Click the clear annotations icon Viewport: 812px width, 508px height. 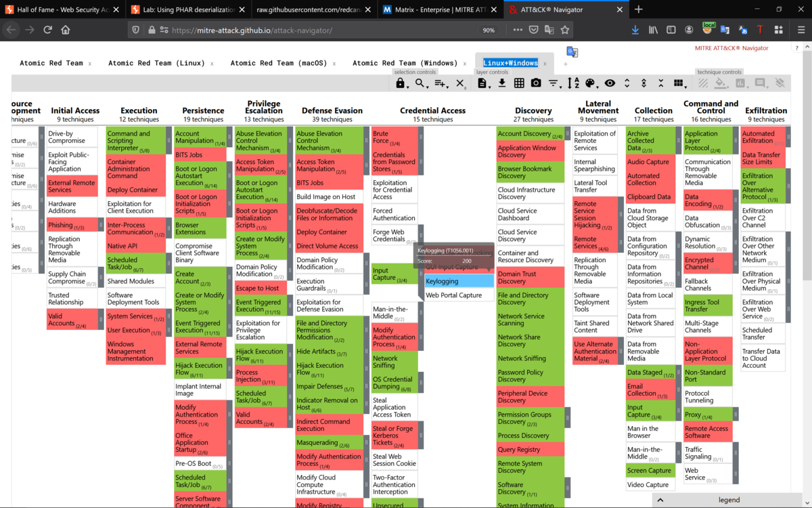point(780,83)
